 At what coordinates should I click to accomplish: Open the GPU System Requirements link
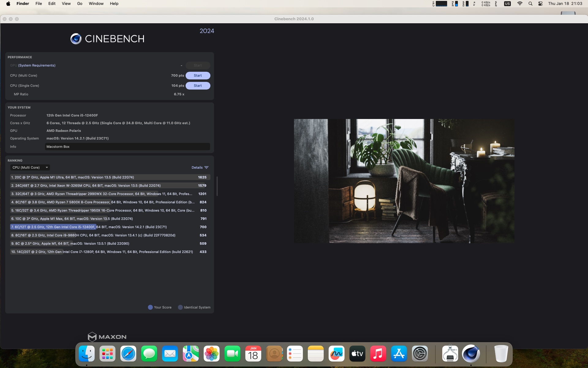coord(37,65)
